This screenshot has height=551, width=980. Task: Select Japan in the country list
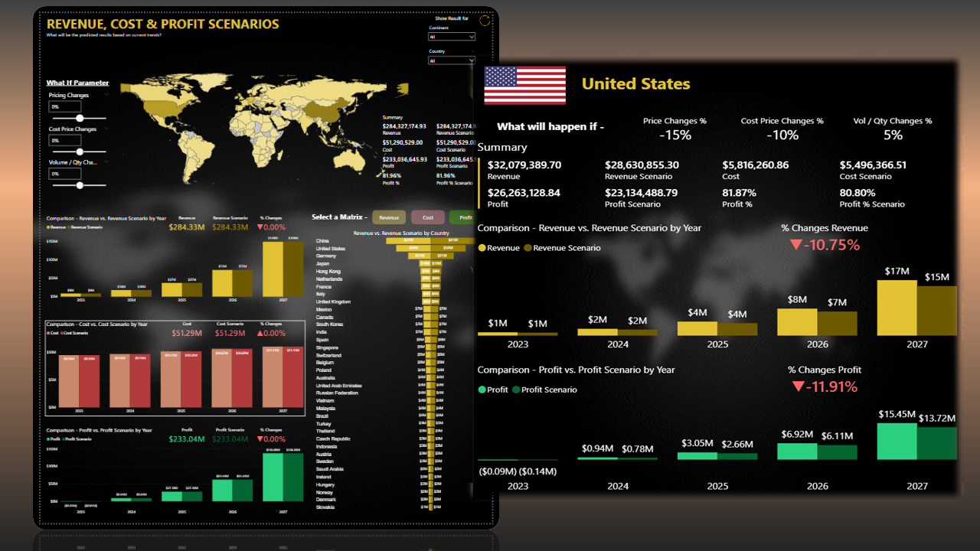tap(322, 264)
